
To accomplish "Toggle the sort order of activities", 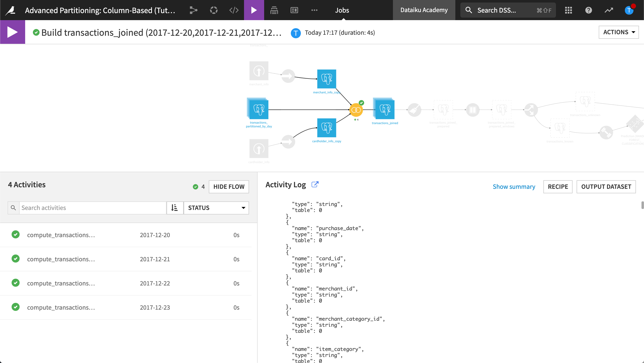I will 175,208.
